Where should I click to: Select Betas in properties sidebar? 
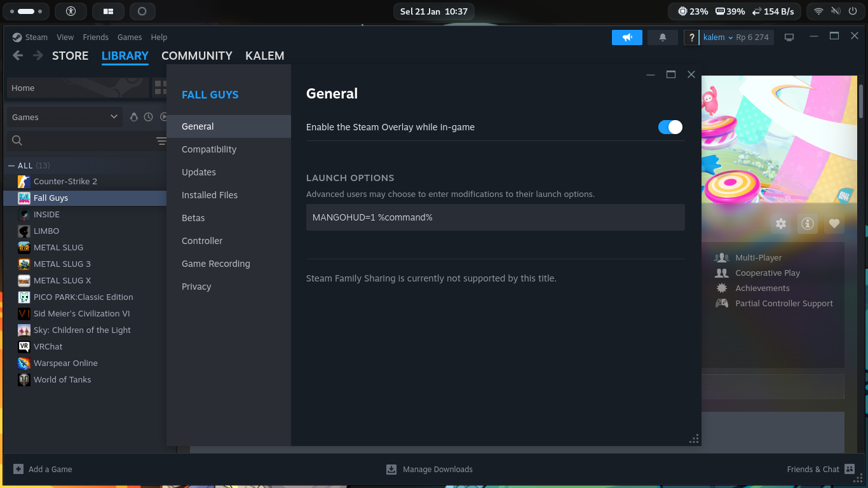click(229, 218)
